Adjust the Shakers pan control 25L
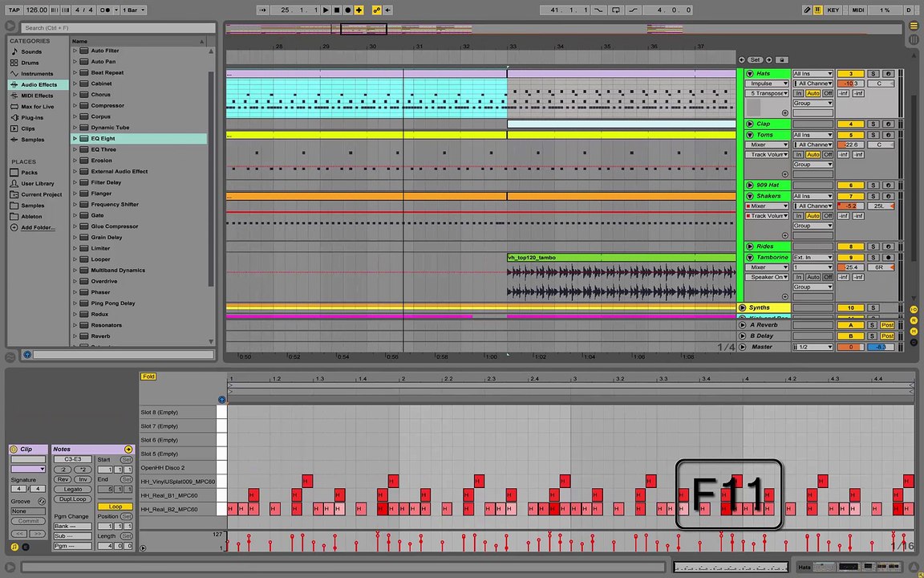Viewport: 924px width, 578px height. pos(881,206)
